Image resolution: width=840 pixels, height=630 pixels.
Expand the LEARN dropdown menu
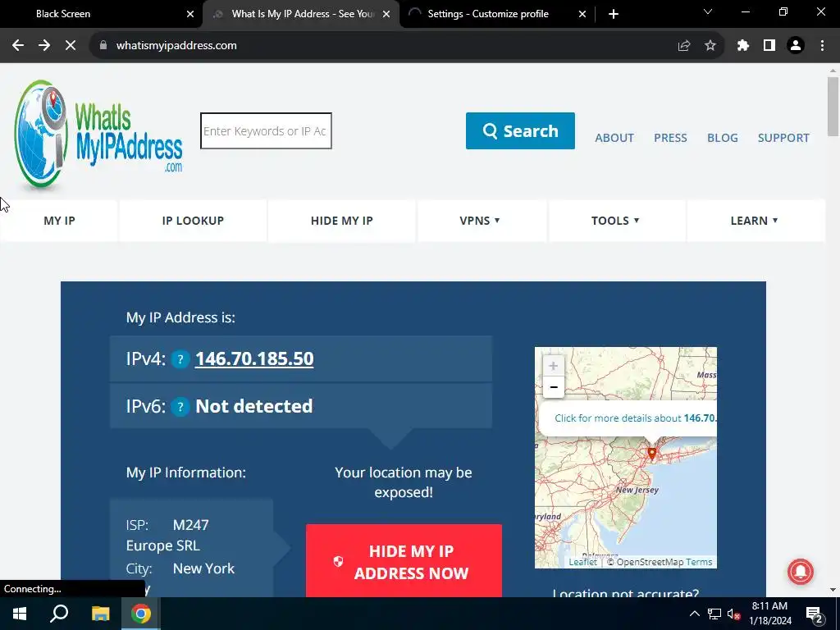click(x=755, y=221)
